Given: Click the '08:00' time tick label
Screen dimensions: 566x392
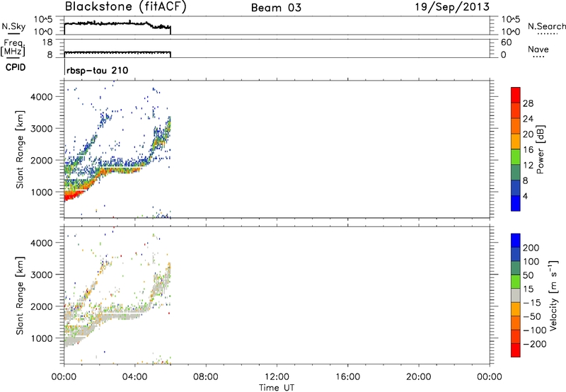Looking at the screenshot, I should pos(206,377).
